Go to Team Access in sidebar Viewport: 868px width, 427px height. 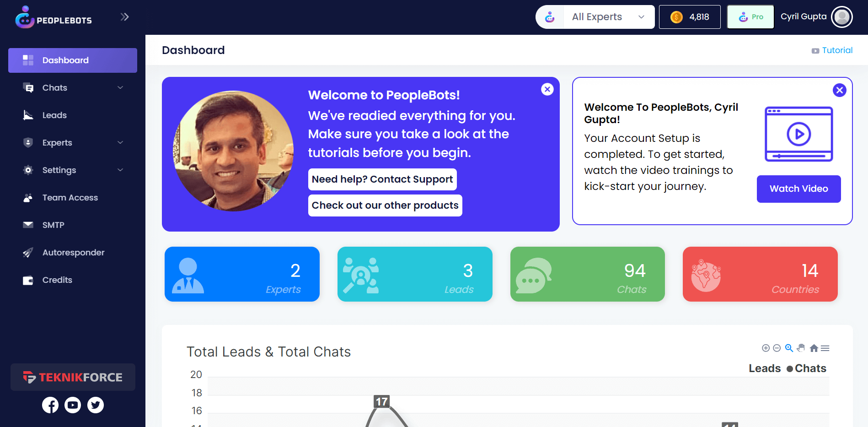(x=70, y=198)
